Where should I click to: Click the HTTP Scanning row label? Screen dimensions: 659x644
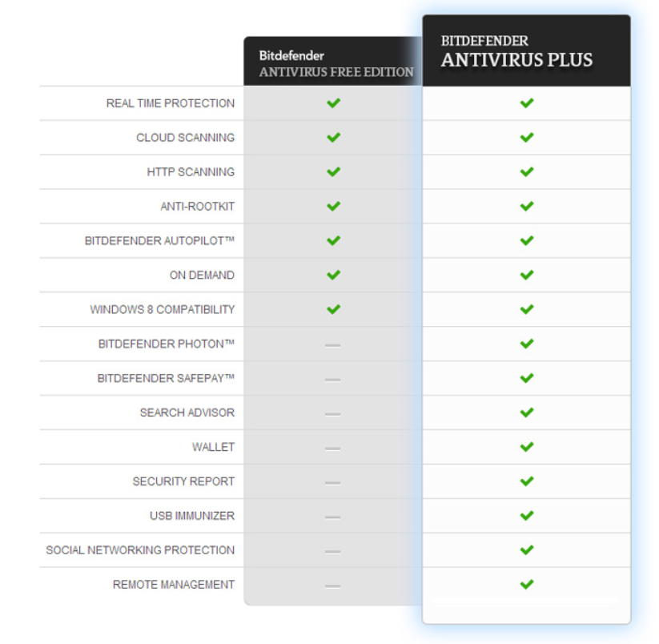191,172
